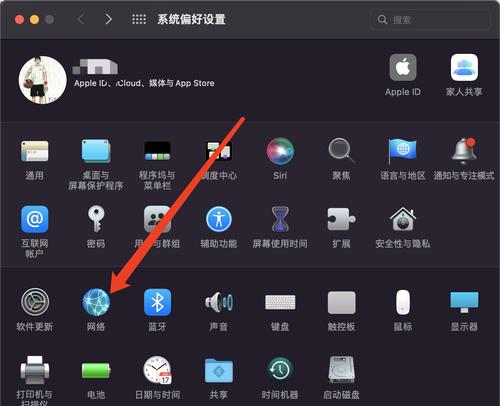Click the user profile avatar picture
Viewport: 500px width, 406px height.
pyautogui.click(x=43, y=80)
